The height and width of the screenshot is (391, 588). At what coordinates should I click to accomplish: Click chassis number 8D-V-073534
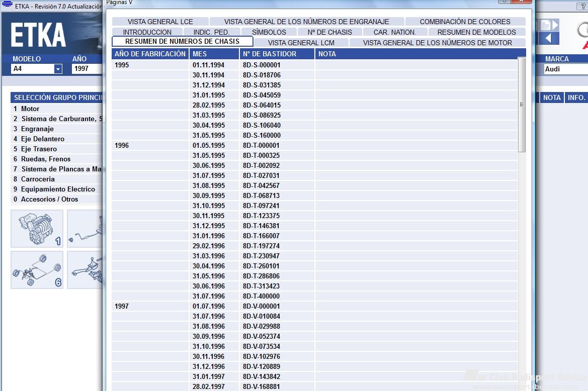click(x=261, y=346)
